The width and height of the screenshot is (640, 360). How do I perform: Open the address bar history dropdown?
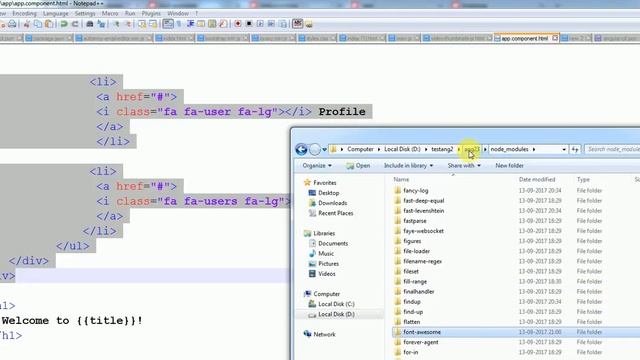[564, 150]
